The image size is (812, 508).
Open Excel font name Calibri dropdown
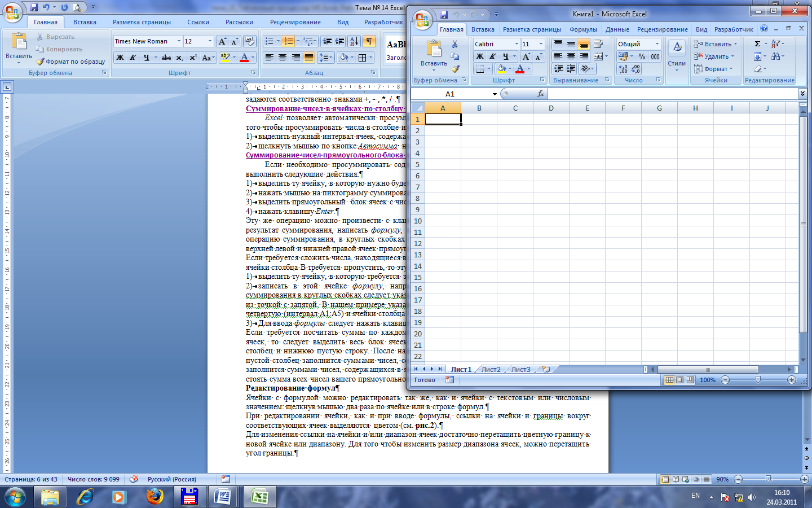[x=516, y=43]
